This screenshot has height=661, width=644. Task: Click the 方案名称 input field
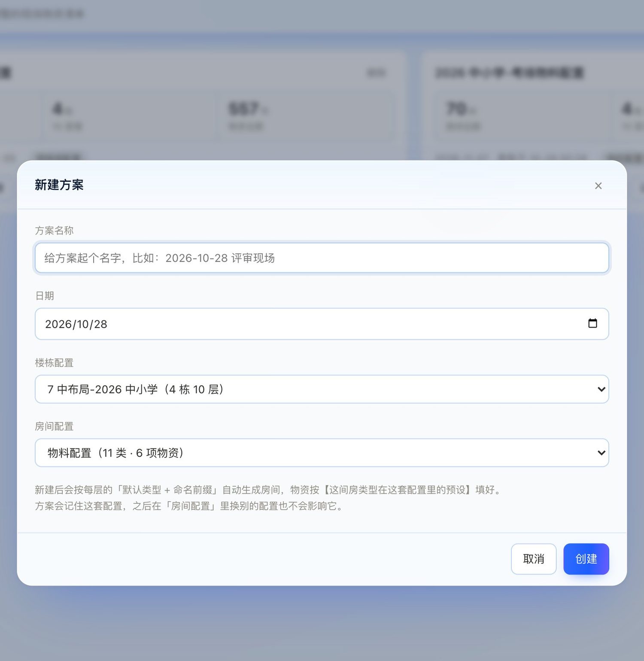tap(322, 258)
